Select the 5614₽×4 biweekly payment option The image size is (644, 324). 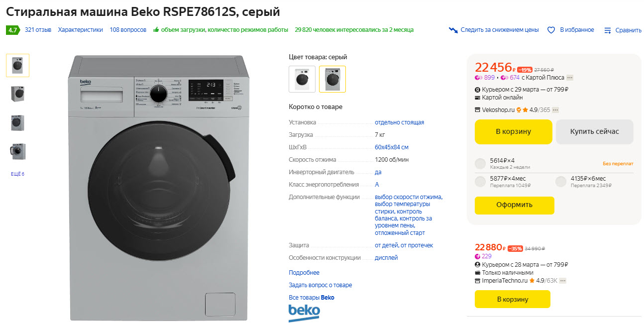pyautogui.click(x=480, y=164)
